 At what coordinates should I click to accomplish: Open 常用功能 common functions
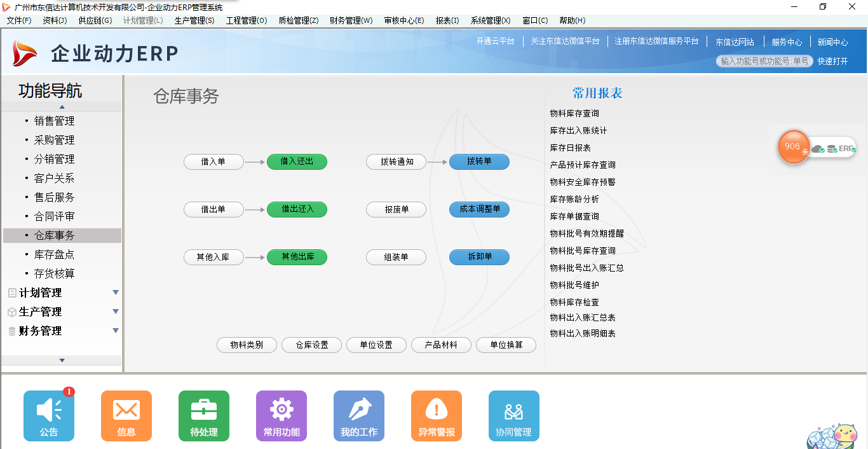tap(281, 415)
